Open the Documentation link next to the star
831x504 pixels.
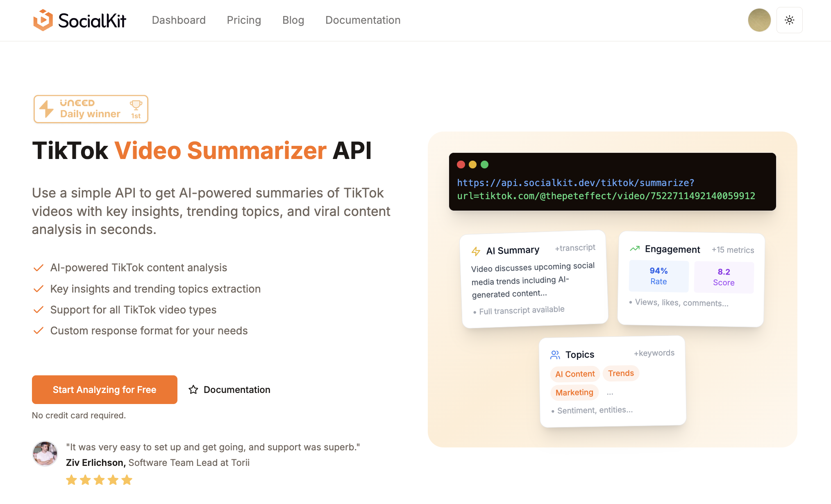(x=237, y=390)
